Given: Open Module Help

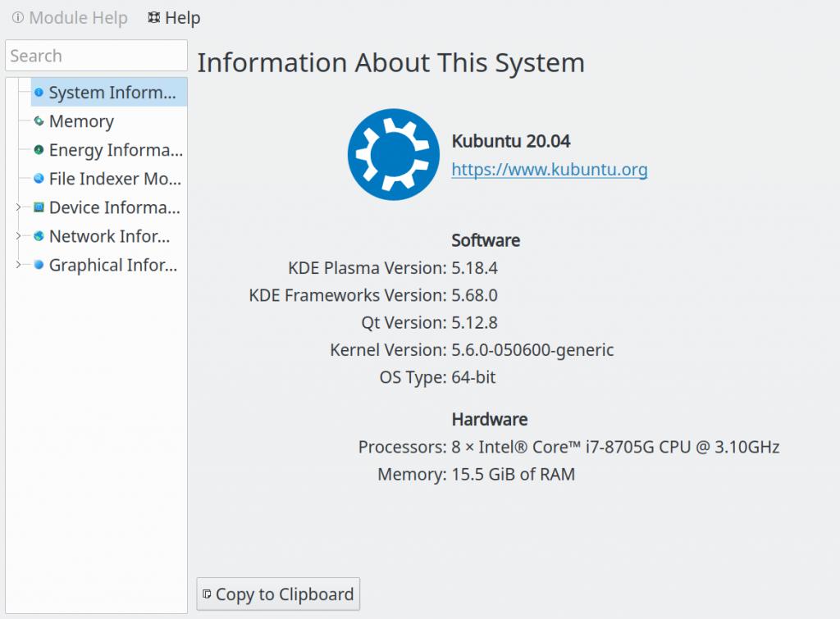Looking at the screenshot, I should pos(71,18).
